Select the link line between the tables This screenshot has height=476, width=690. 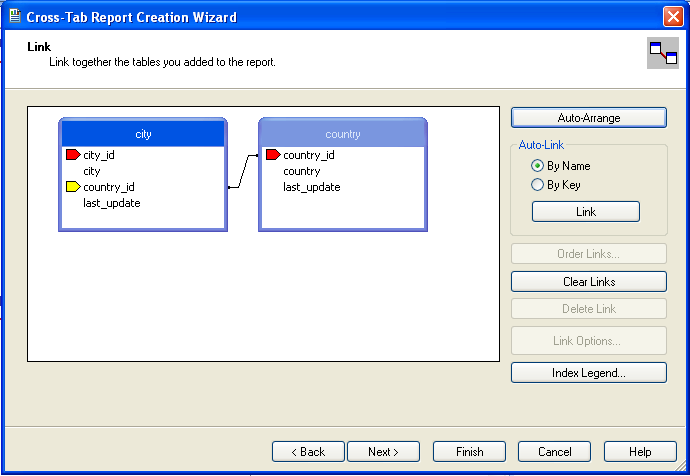point(241,171)
